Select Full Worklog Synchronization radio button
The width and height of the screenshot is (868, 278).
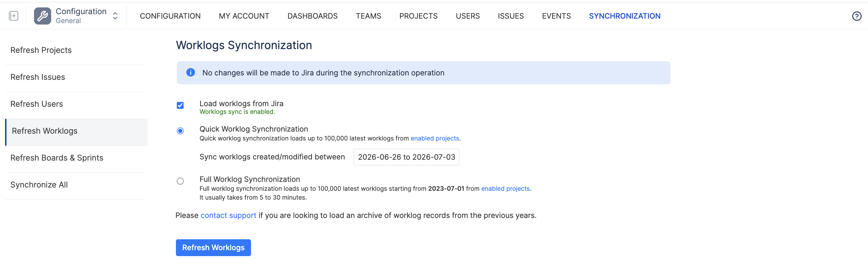click(x=180, y=181)
